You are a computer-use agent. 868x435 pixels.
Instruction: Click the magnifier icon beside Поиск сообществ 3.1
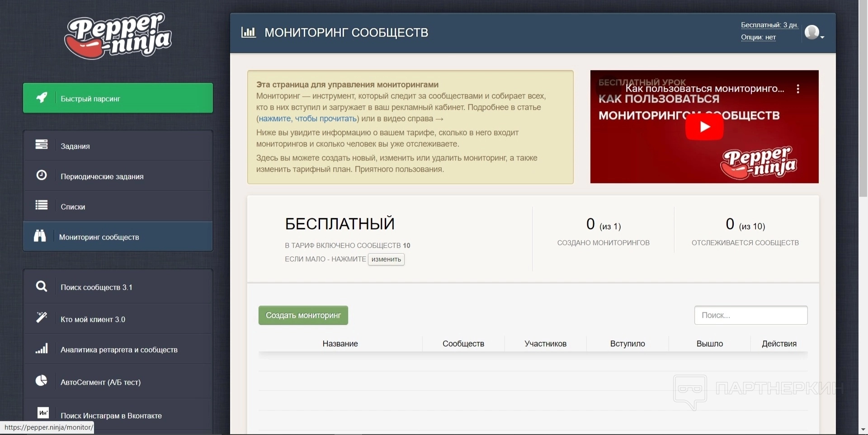[x=42, y=286]
